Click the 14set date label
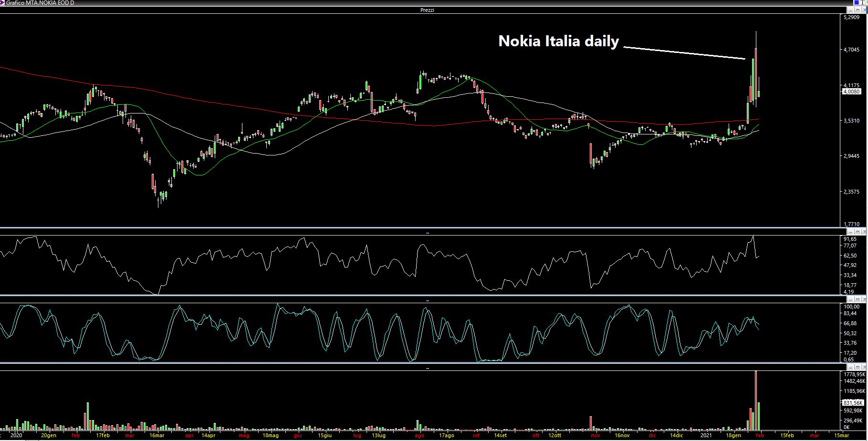868x441 pixels. coord(500,435)
